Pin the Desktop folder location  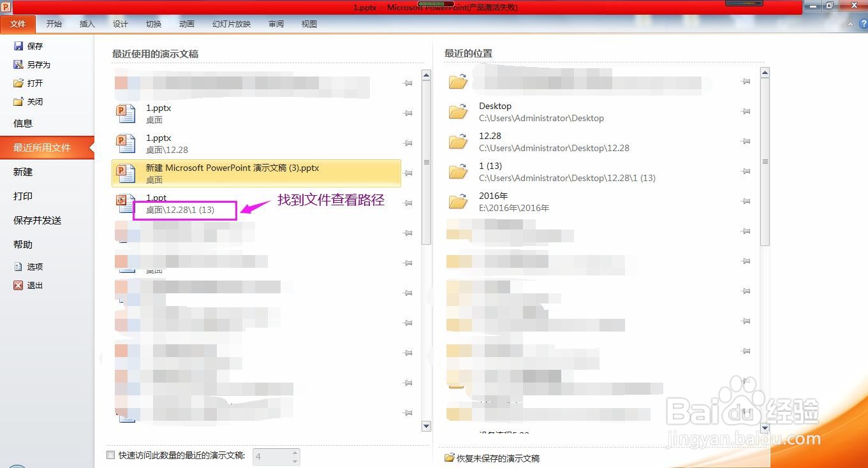coord(746,112)
